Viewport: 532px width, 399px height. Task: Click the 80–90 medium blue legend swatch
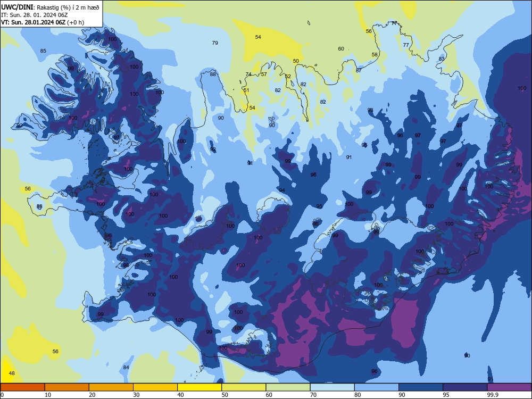coord(376,387)
